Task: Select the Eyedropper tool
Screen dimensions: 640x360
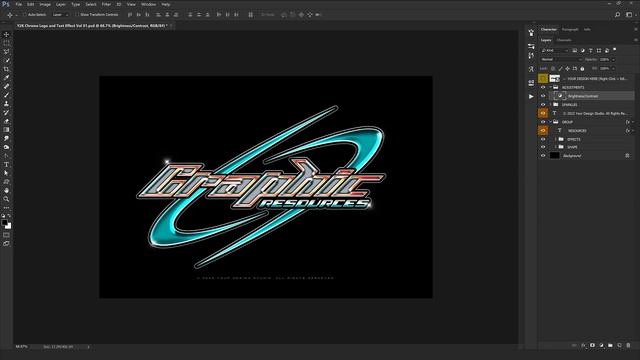Action: click(6, 78)
